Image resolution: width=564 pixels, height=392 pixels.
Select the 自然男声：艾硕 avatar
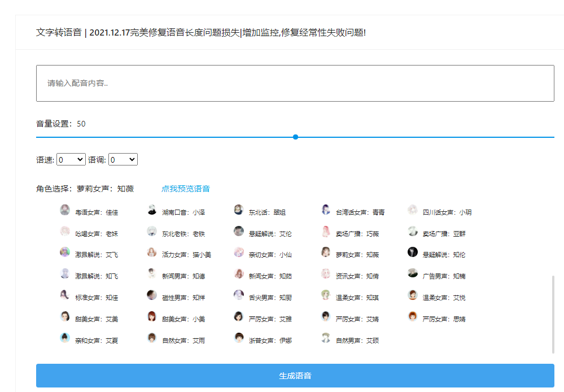coord(326,338)
